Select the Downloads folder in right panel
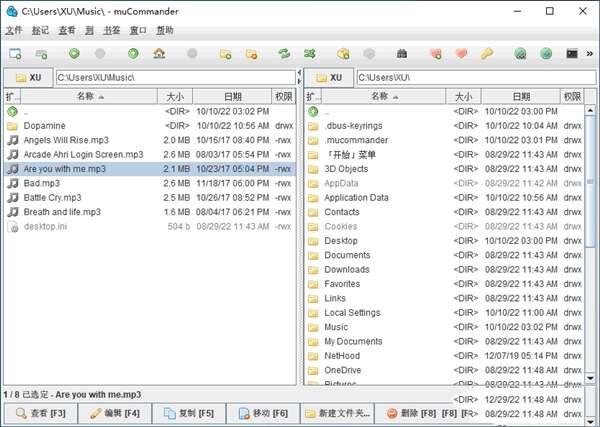 (x=346, y=270)
